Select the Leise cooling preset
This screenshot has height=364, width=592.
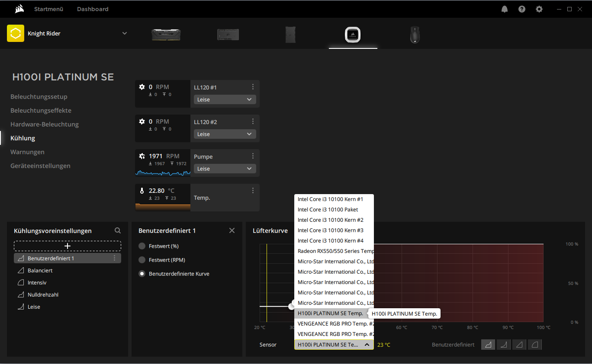pyautogui.click(x=68, y=307)
